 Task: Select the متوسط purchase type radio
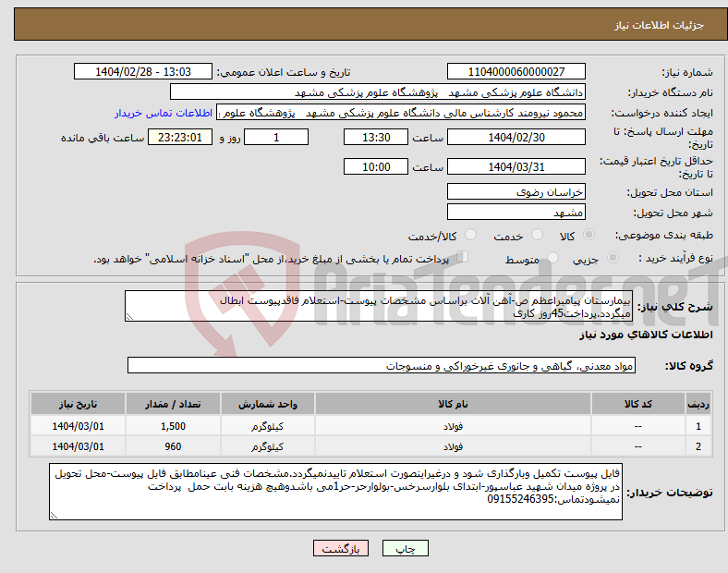(x=552, y=257)
